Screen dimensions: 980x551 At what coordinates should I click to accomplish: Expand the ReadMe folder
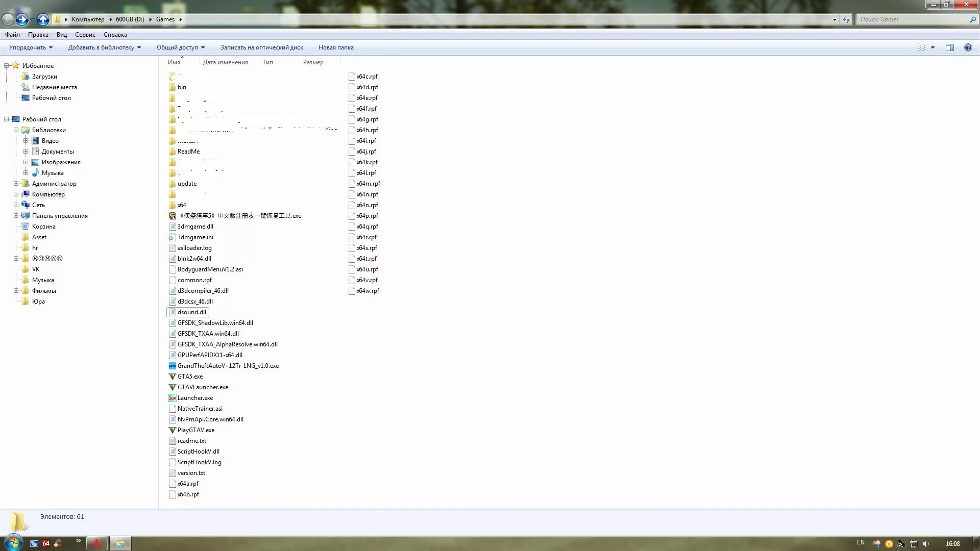click(188, 152)
